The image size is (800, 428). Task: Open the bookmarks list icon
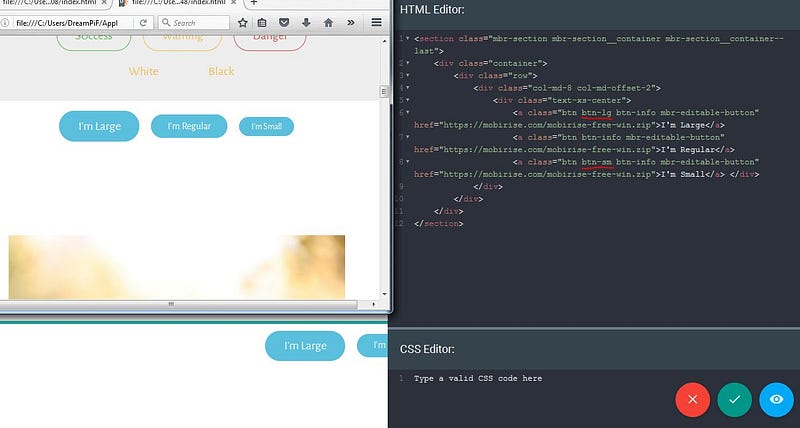point(262,23)
